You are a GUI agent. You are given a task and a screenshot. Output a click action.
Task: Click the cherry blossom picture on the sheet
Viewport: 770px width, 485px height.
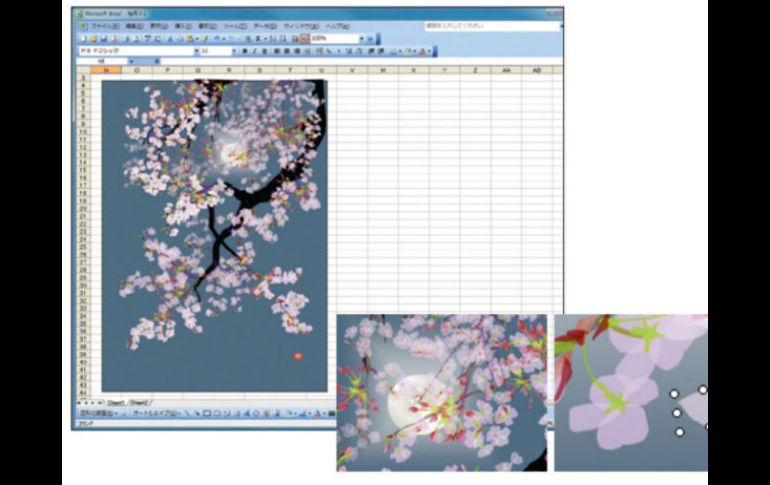pos(214,235)
